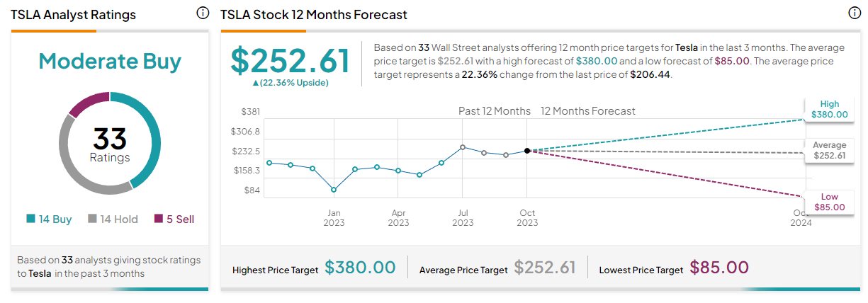Click the Lowest Price Target $85.00 value

click(719, 267)
